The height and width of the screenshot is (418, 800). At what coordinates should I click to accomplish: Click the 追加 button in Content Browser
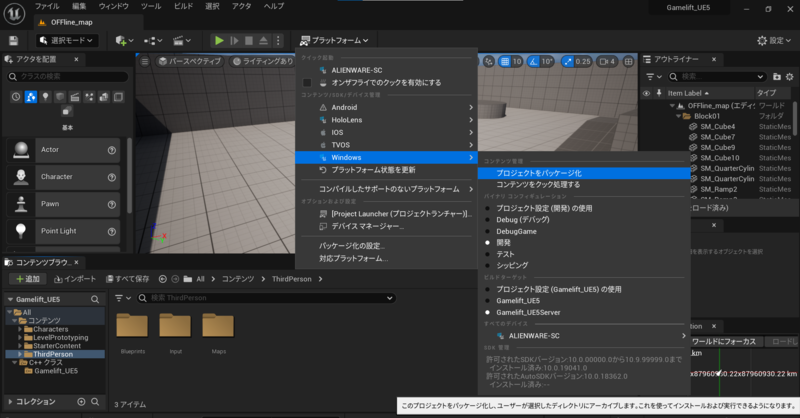tap(29, 279)
